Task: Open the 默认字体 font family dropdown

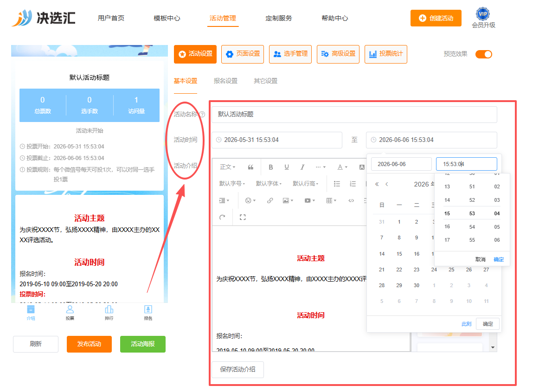Action: [x=269, y=184]
